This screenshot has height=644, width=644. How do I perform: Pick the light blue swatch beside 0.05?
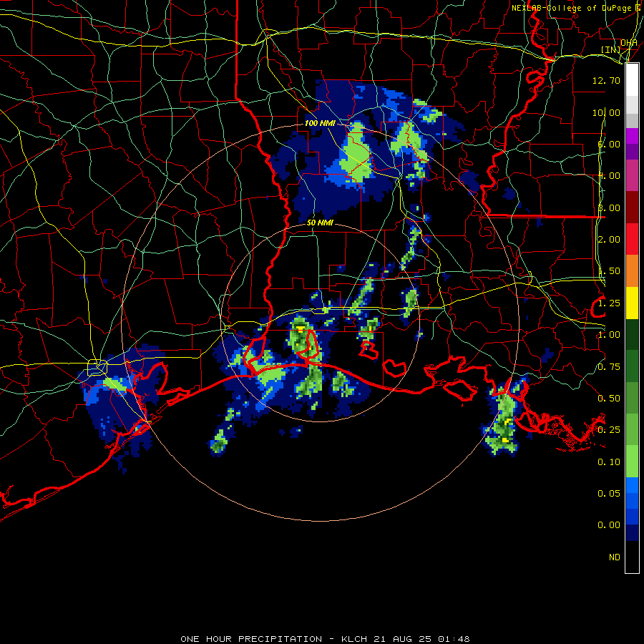(x=632, y=485)
